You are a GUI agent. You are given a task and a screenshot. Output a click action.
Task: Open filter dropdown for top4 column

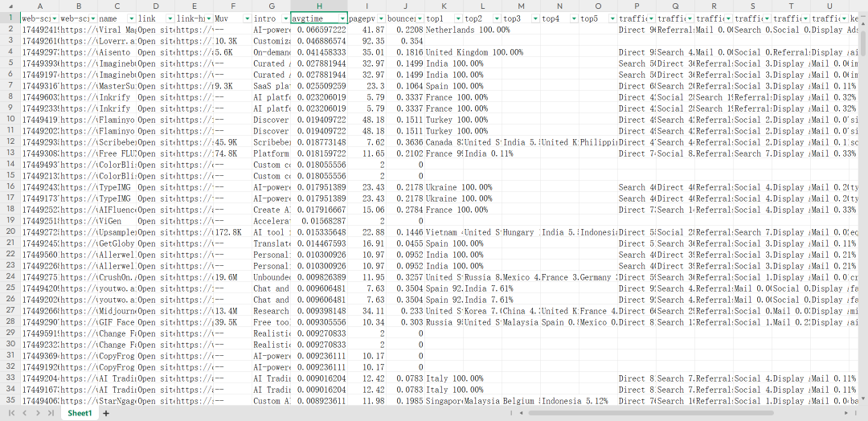(574, 18)
